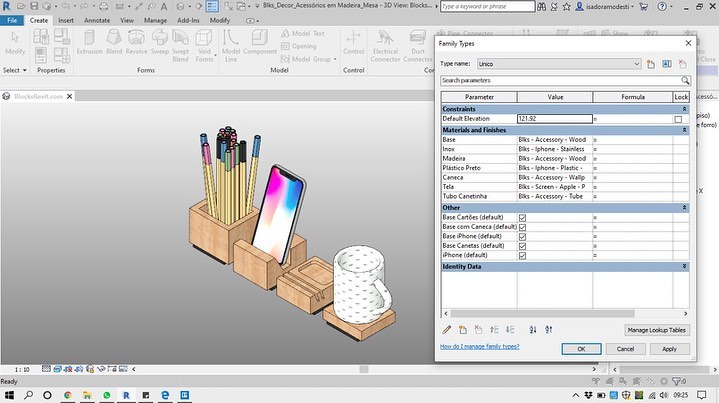Viewport: 719px width, 403px height.
Task: Select the Swept Blend tool
Action: point(180,46)
